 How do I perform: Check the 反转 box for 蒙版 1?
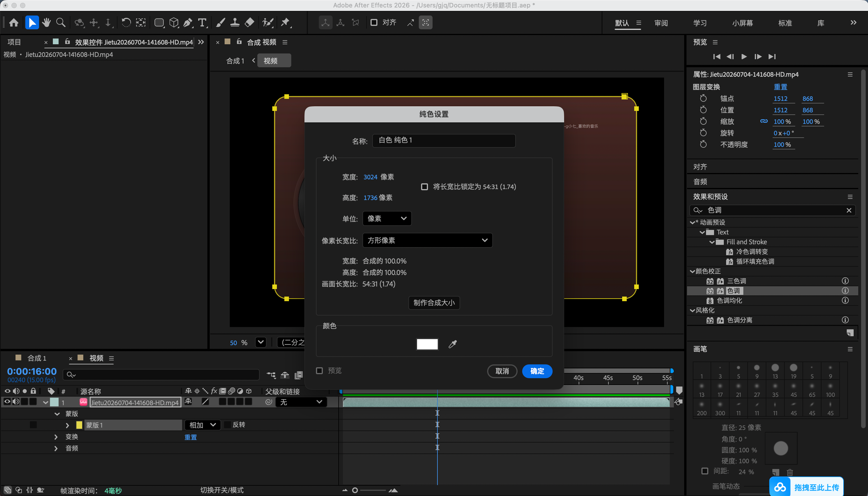click(227, 425)
